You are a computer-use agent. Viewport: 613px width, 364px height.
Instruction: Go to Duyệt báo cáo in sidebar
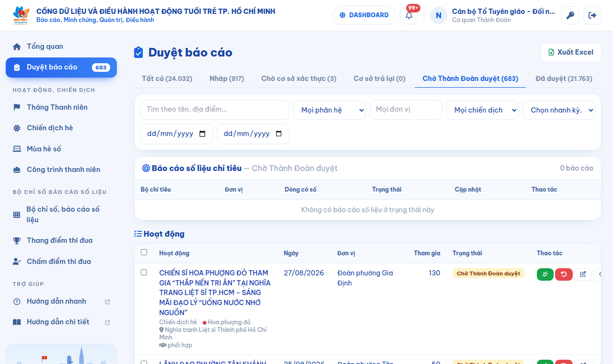coord(61,68)
